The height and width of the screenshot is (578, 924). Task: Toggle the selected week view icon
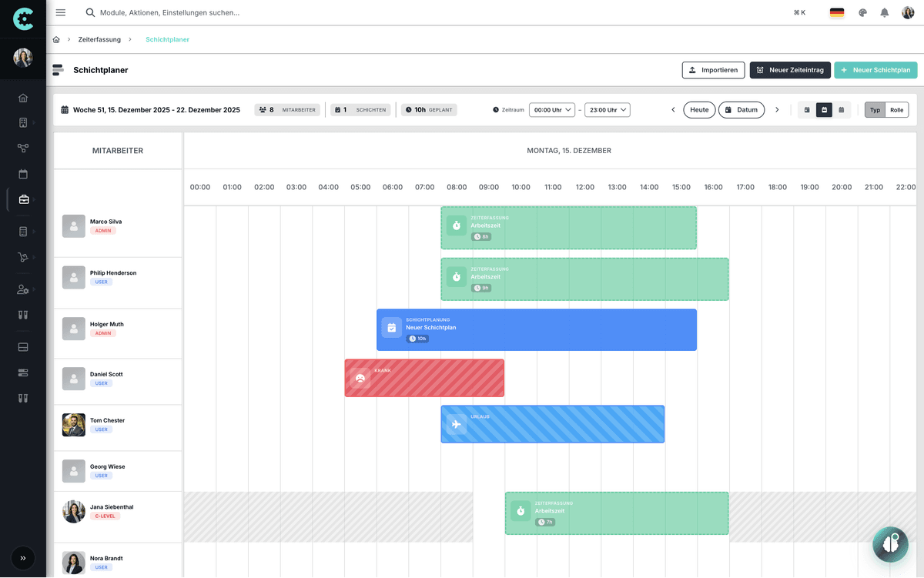click(x=825, y=109)
